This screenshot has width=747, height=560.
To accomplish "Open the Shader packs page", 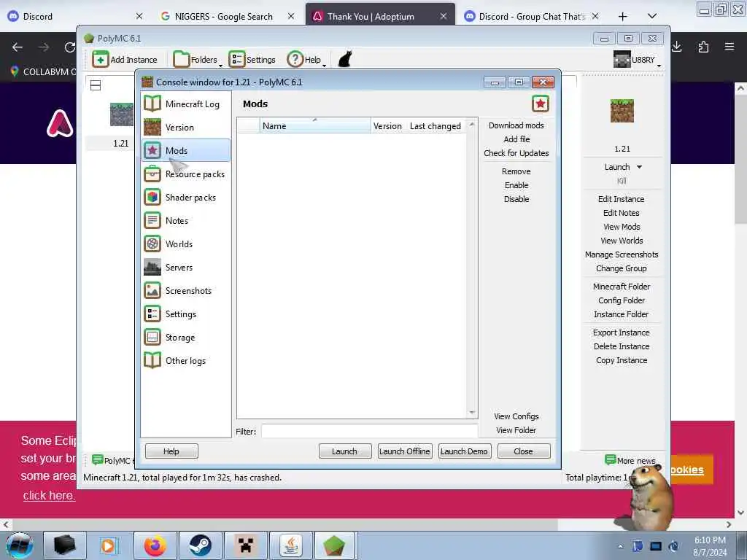I will [x=186, y=197].
